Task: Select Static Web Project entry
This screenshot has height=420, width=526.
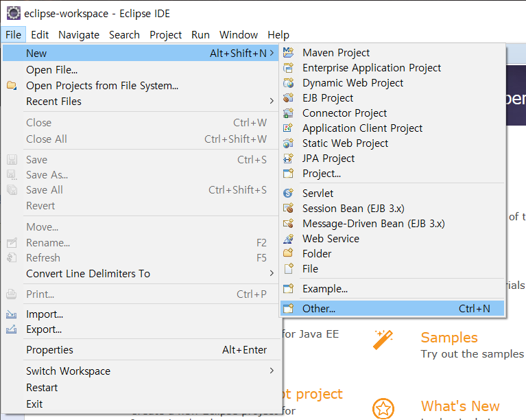Action: click(392, 143)
